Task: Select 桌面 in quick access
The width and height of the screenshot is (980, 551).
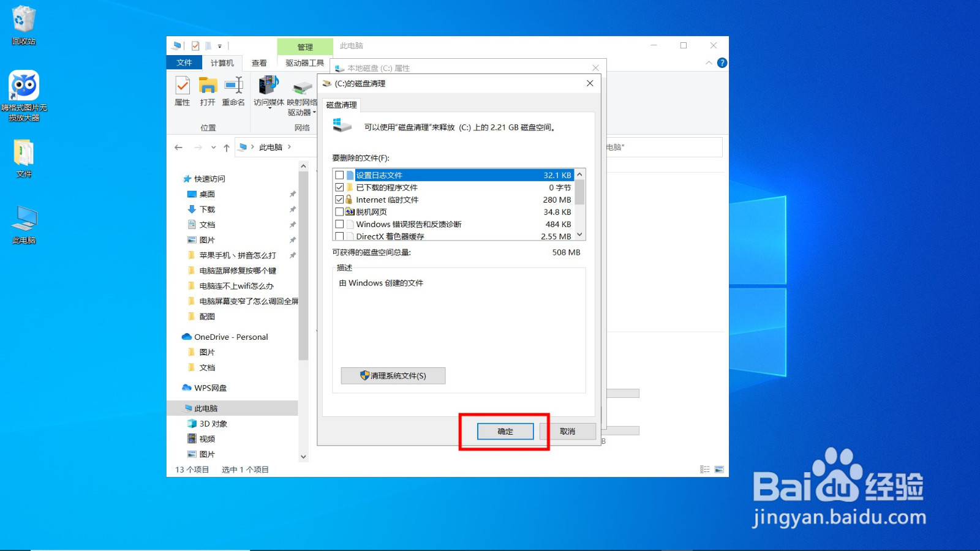Action: tap(207, 194)
